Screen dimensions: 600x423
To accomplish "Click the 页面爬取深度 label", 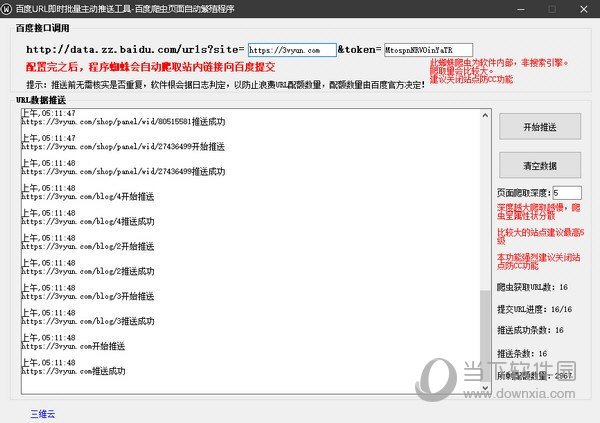I will click(x=524, y=193).
